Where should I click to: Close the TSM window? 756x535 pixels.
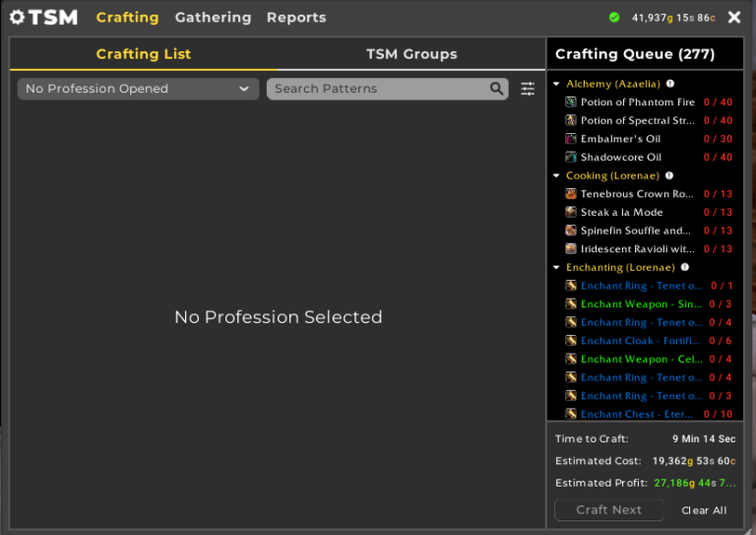click(x=733, y=18)
